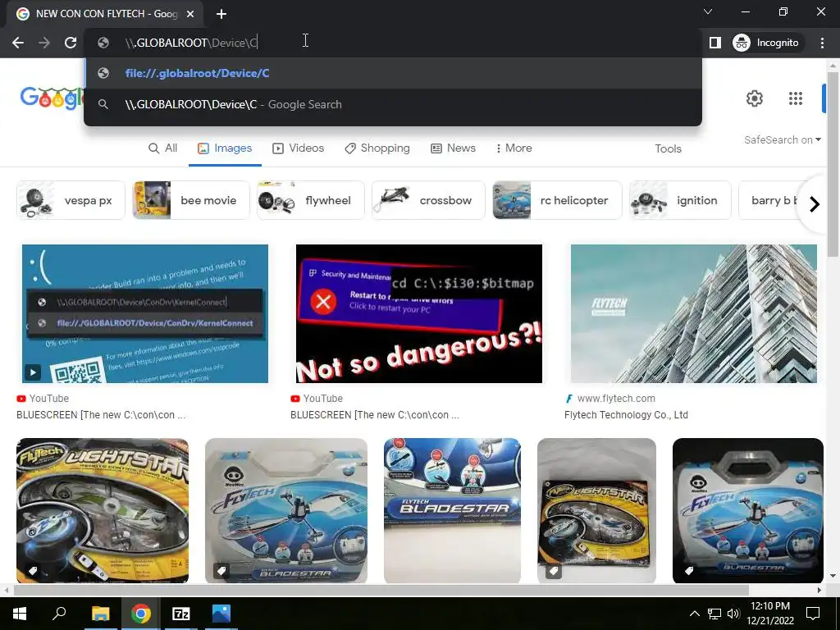Select the ignition suggestion chip
This screenshot has height=630, width=840.
pos(680,200)
